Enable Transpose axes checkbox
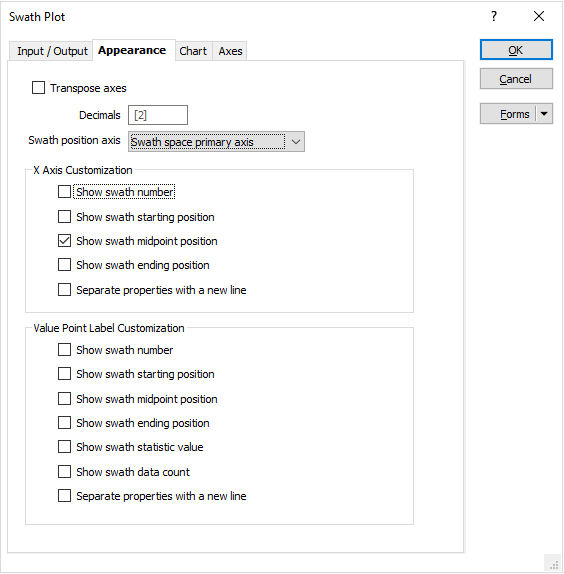This screenshot has height=574, width=564. [x=38, y=88]
